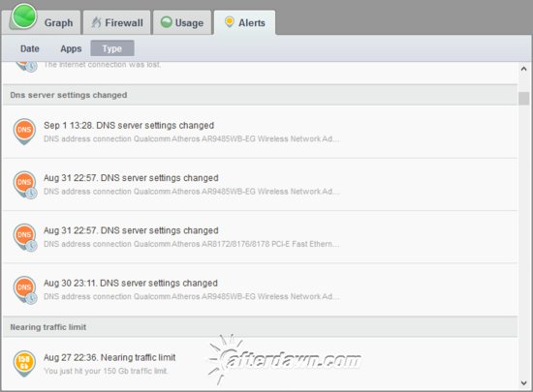Click the scrollbar up arrow
This screenshot has height=392, width=533.
[524, 69]
